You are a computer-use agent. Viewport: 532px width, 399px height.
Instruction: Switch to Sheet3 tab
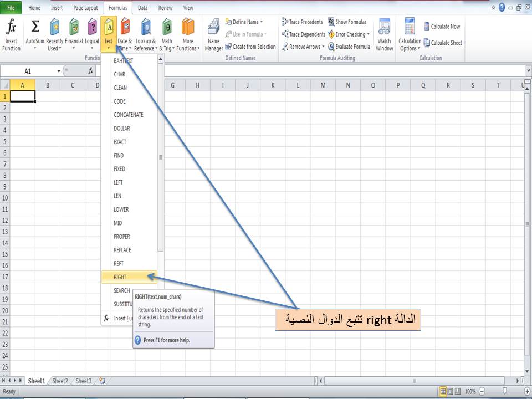point(84,381)
